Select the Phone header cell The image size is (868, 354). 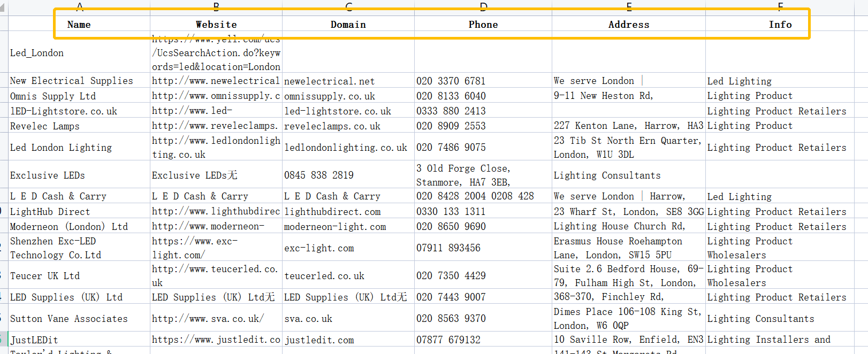[483, 25]
